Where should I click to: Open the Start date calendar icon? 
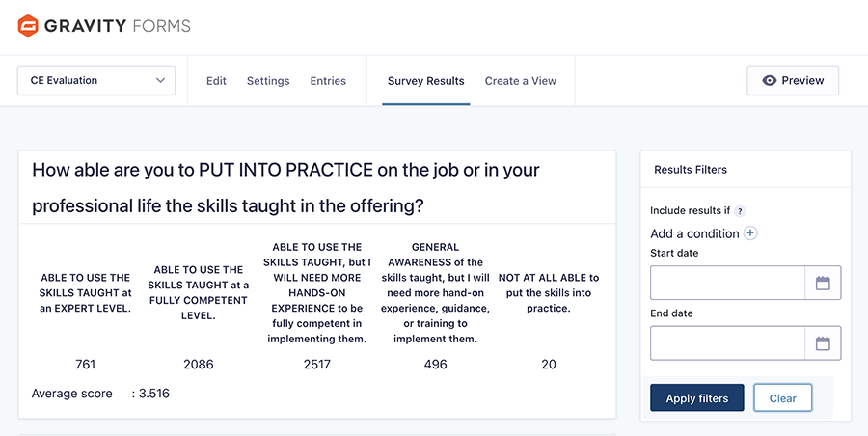(823, 284)
